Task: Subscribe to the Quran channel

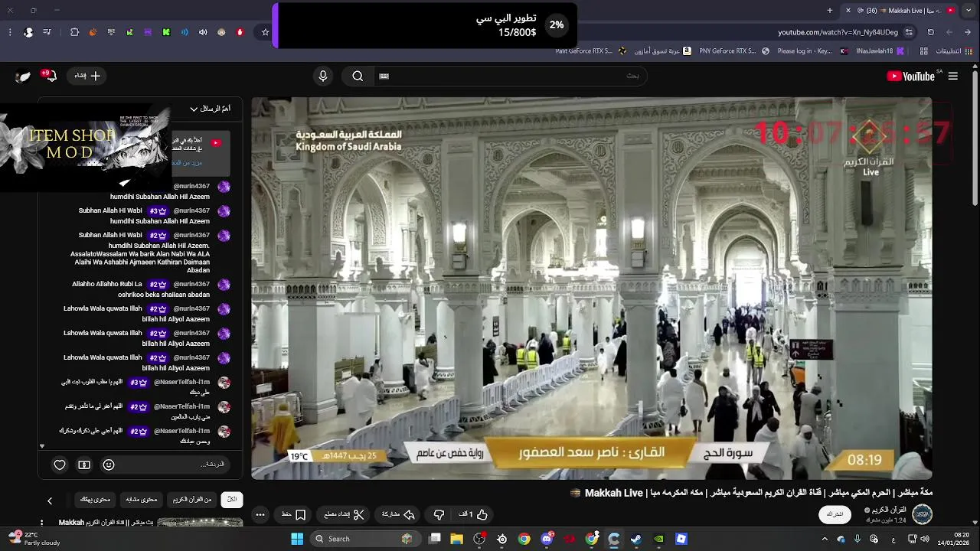Action: pos(835,514)
